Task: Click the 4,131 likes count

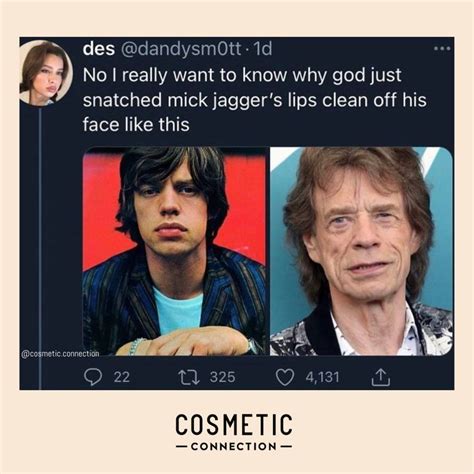Action: 322,377
